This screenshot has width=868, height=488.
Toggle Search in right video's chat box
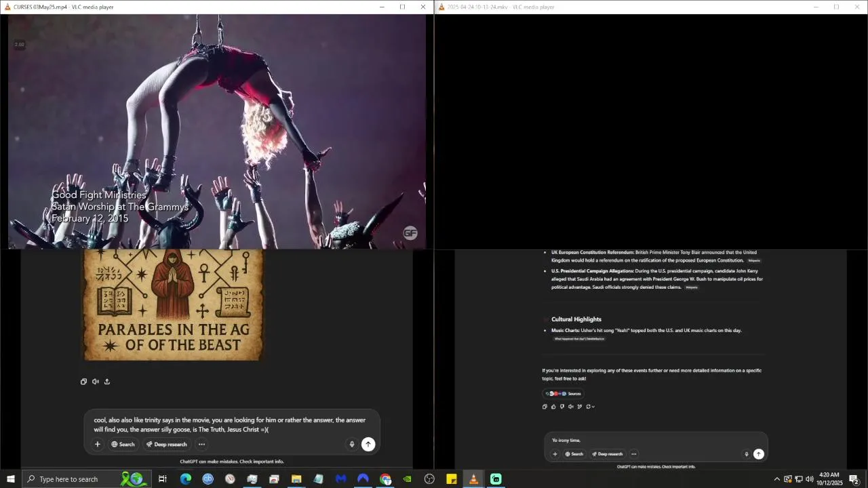click(x=574, y=454)
